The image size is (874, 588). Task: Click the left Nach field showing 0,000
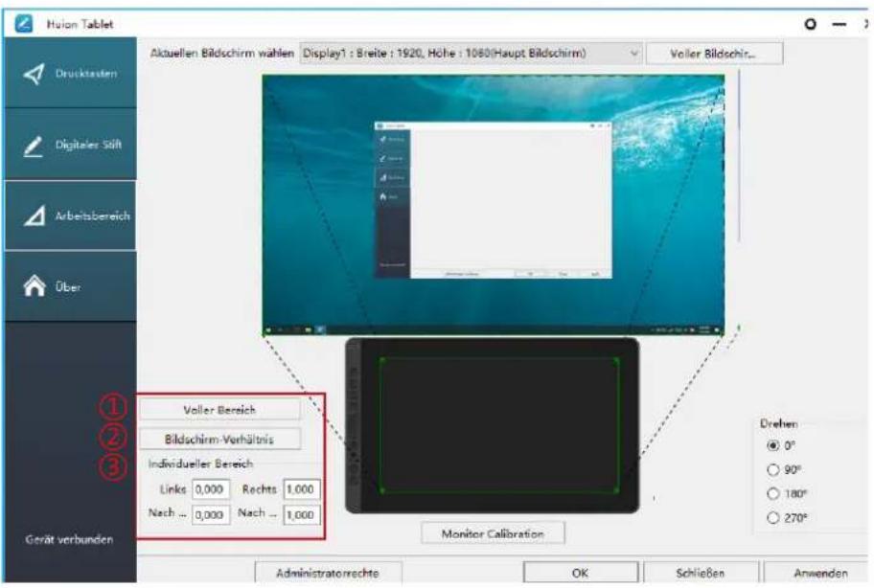(x=211, y=514)
